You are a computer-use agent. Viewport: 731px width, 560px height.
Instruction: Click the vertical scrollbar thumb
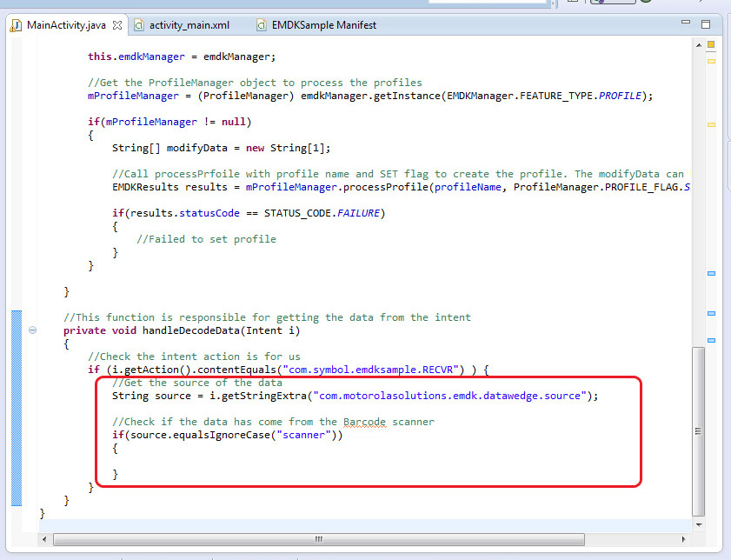pyautogui.click(x=697, y=430)
